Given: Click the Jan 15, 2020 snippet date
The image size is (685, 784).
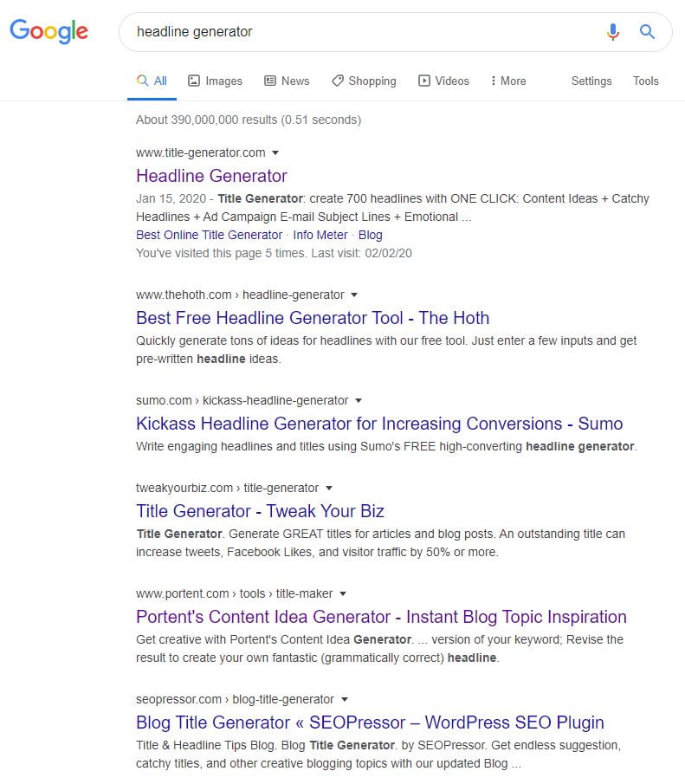Looking at the screenshot, I should point(171,199).
